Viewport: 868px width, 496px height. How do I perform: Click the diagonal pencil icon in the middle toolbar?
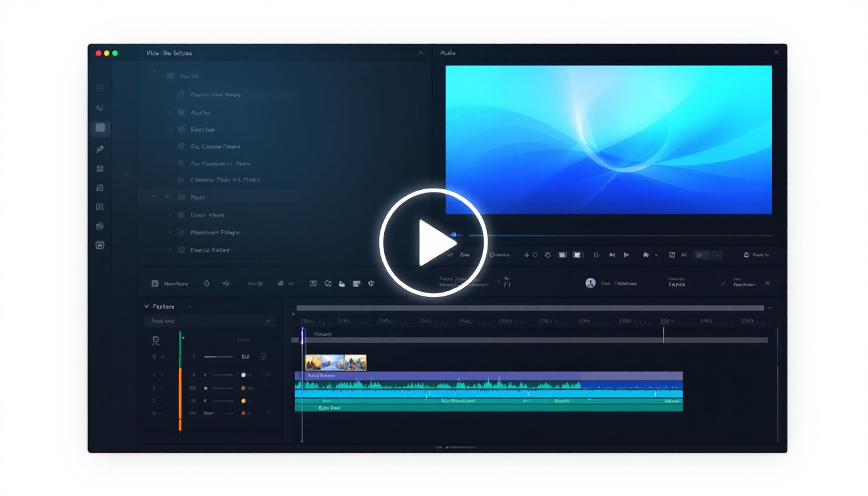tap(723, 283)
